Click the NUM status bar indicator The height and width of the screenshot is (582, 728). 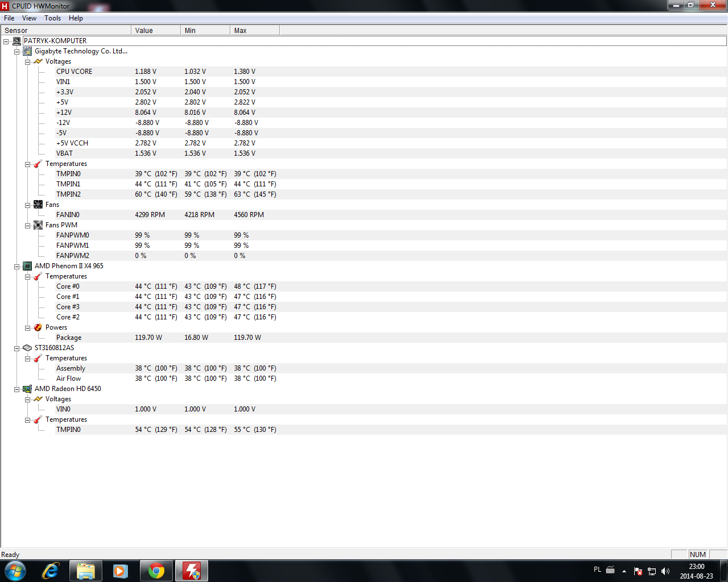[698, 555]
